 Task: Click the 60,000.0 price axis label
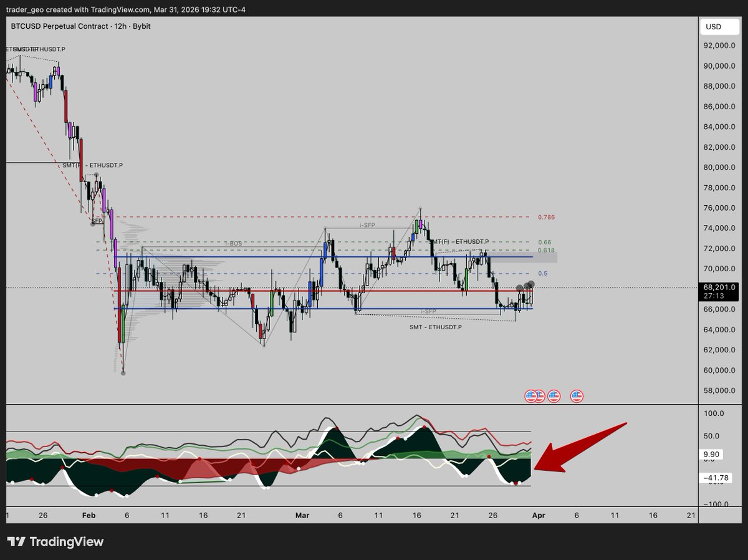point(719,370)
